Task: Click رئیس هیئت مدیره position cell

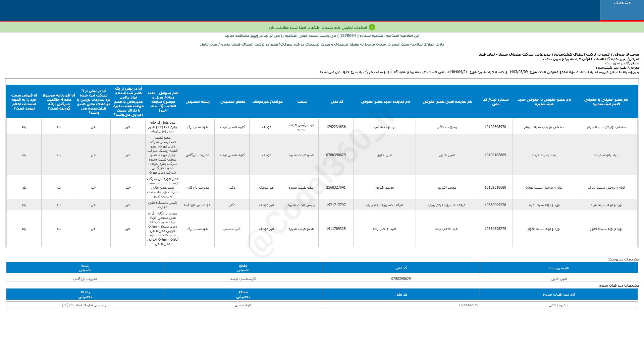Action: tap(301, 205)
